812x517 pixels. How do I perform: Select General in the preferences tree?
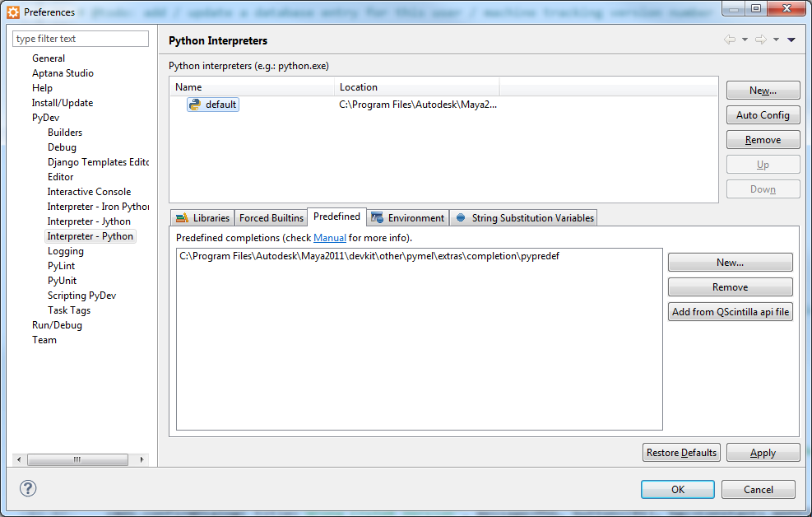point(49,58)
